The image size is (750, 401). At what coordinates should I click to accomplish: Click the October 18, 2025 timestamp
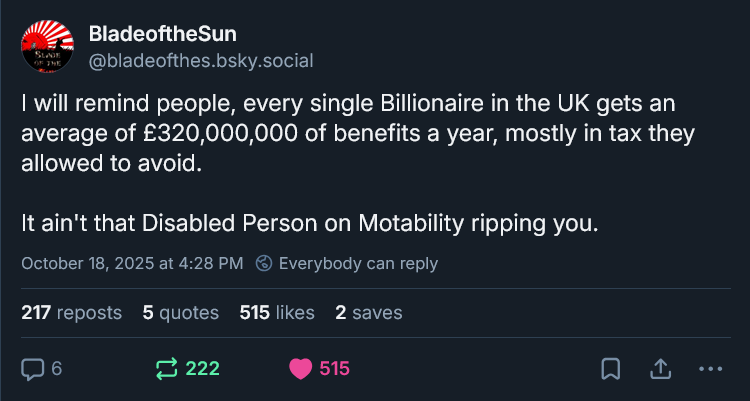(x=132, y=264)
